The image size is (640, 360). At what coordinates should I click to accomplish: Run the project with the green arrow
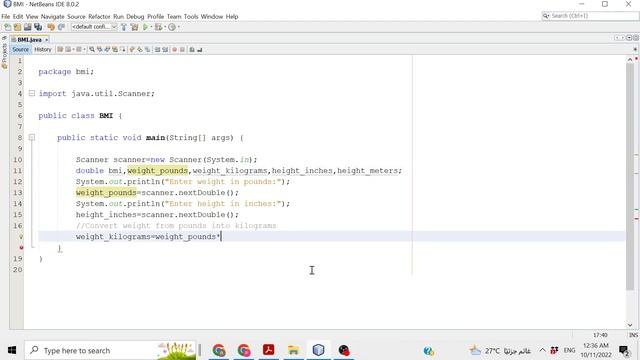click(x=145, y=27)
